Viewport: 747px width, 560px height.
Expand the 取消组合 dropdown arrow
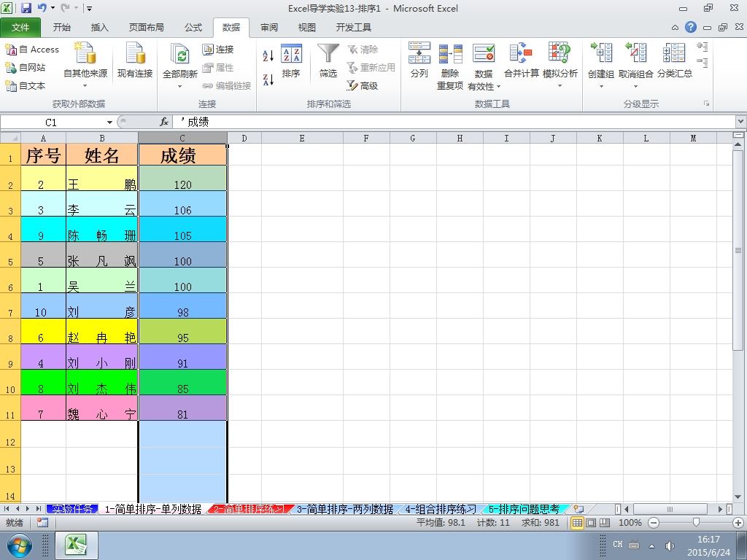tap(635, 87)
